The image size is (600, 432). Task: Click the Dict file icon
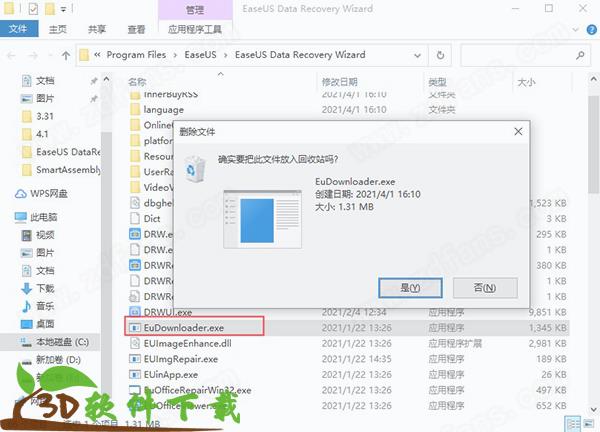coord(135,218)
